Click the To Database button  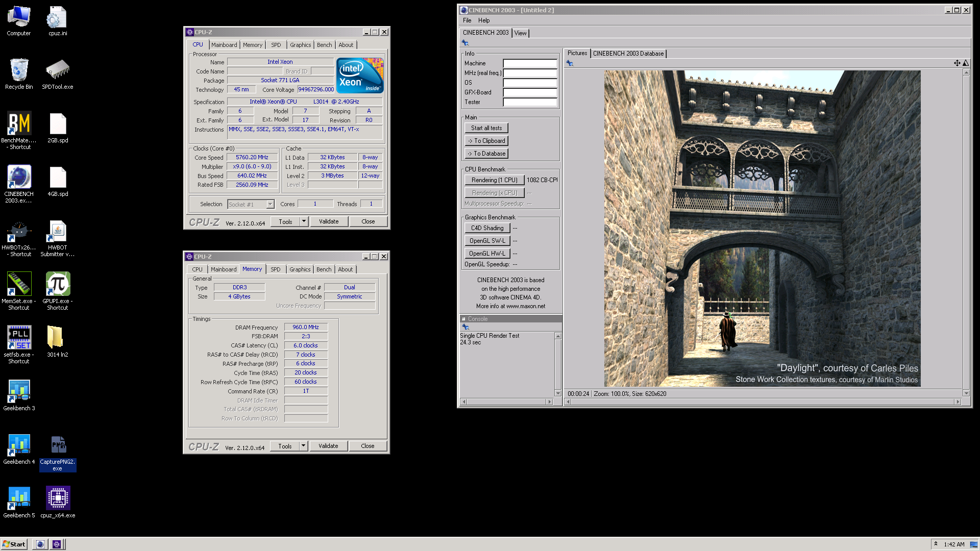(486, 154)
